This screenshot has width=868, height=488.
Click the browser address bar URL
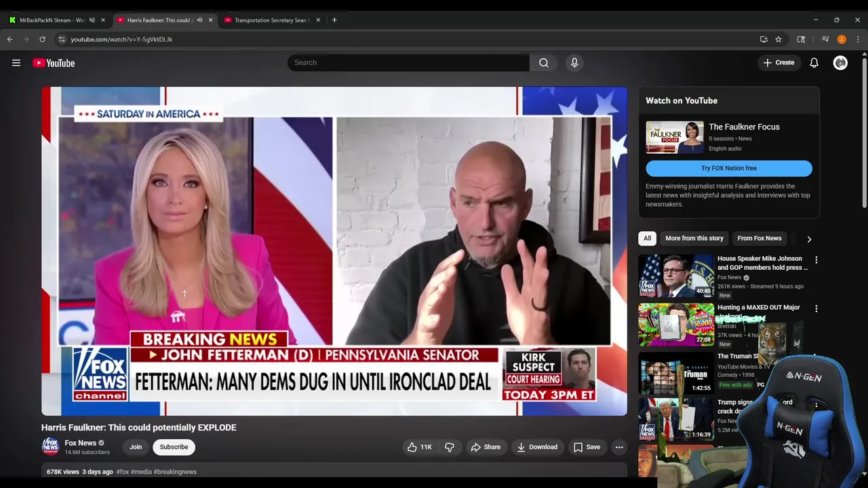tap(121, 39)
